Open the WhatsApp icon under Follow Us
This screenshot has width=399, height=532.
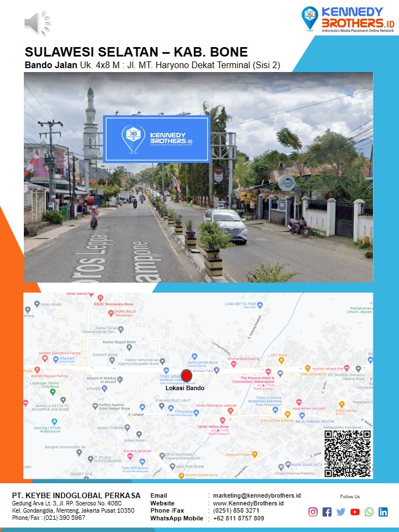tap(369, 511)
